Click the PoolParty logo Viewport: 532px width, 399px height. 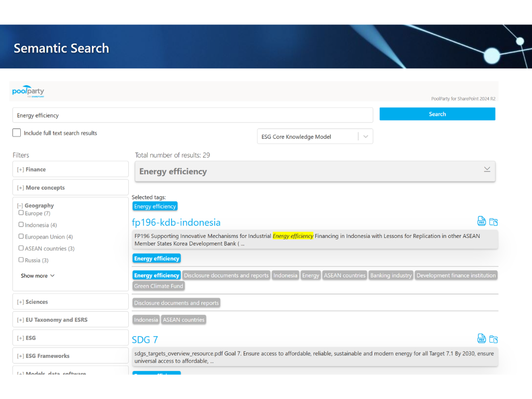click(x=29, y=91)
